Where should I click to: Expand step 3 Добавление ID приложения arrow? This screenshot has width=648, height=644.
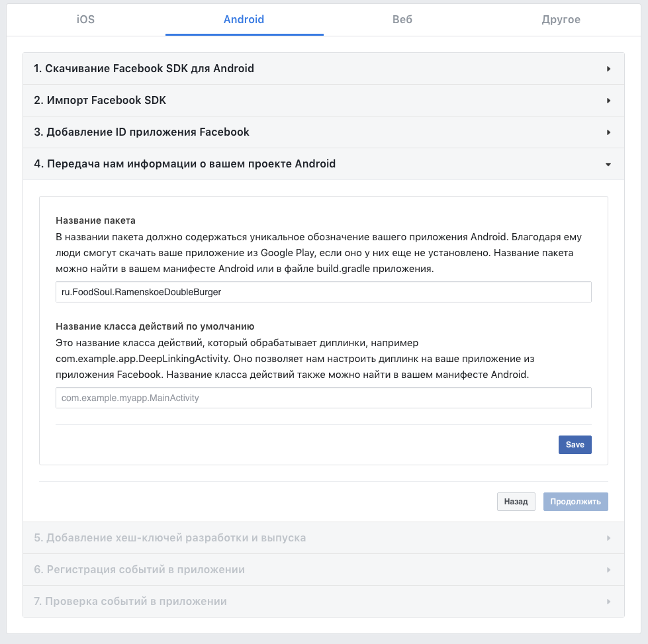[x=608, y=132]
